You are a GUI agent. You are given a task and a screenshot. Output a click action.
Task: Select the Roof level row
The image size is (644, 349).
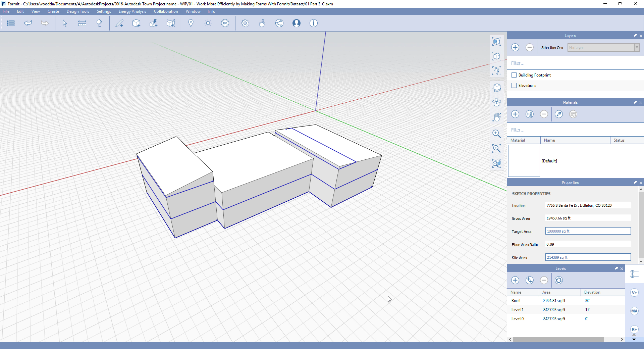pos(566,301)
